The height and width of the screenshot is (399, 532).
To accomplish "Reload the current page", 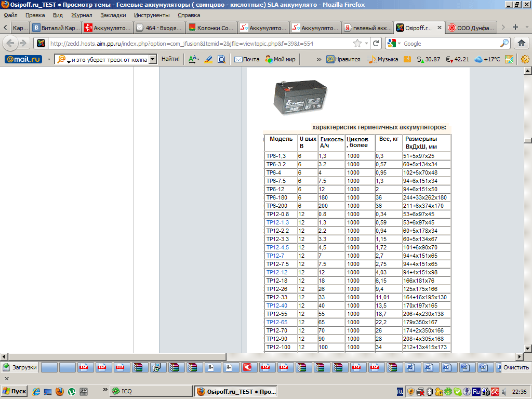I will (x=376, y=43).
